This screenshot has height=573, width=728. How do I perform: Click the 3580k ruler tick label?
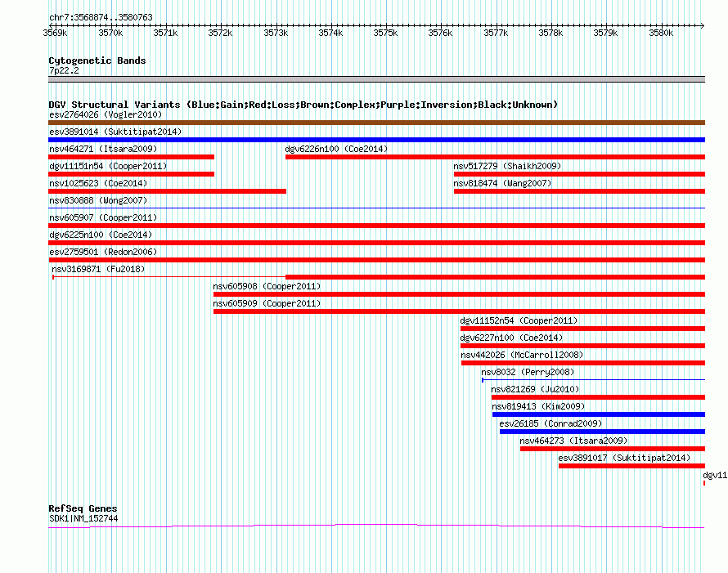pyautogui.click(x=661, y=33)
